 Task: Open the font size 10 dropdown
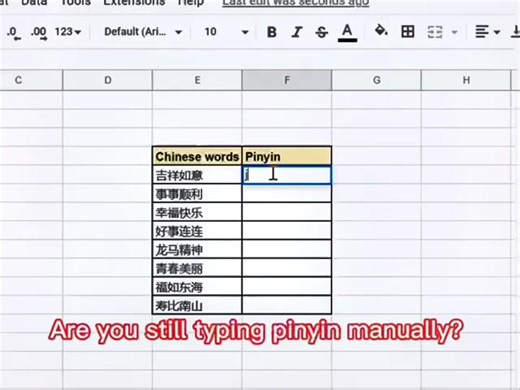226,32
